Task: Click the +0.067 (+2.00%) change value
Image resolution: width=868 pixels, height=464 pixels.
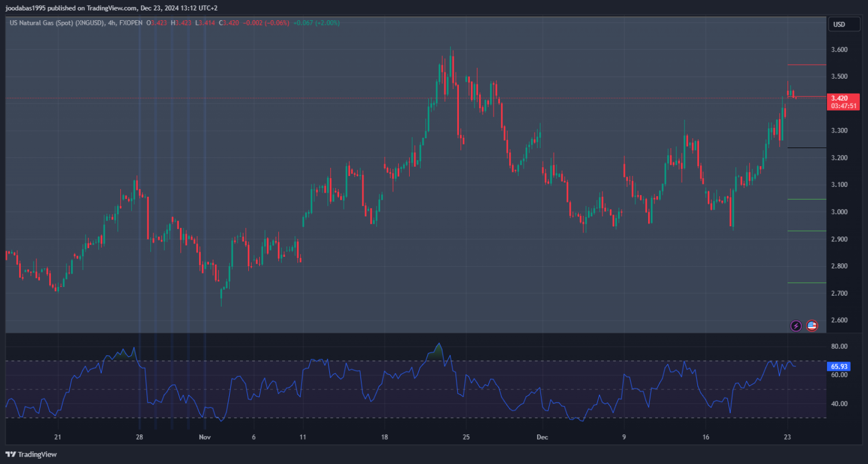Action: coord(317,23)
